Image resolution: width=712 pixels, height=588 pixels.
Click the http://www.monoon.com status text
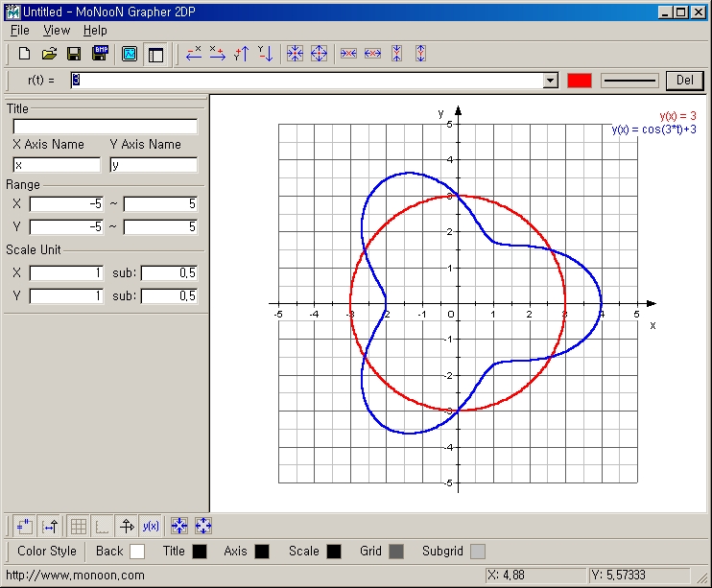click(75, 576)
